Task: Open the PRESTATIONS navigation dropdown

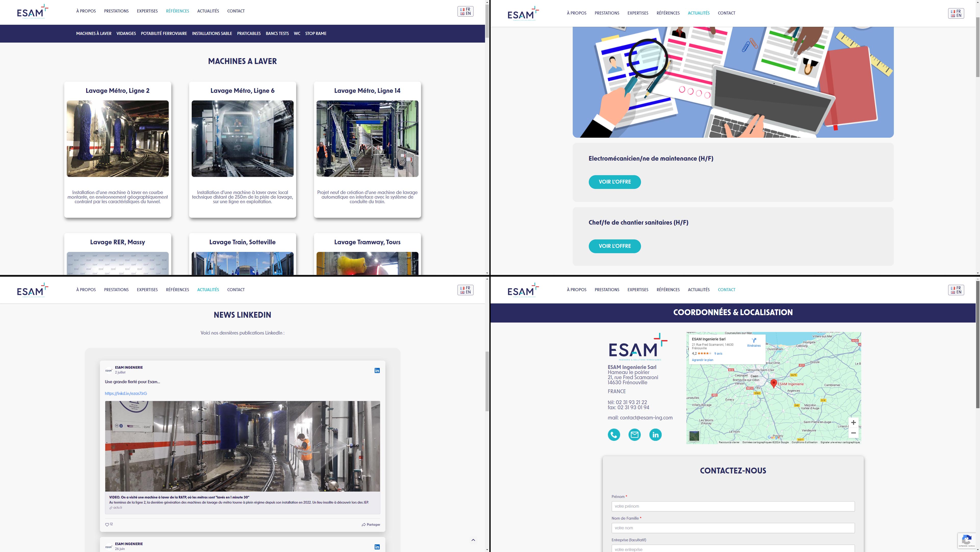Action: click(116, 11)
